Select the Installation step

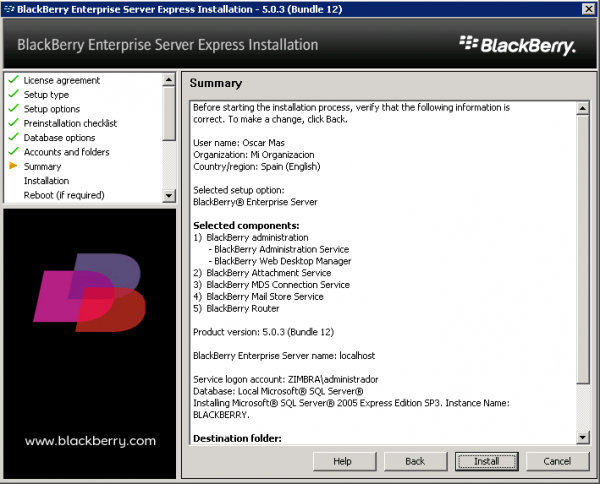pyautogui.click(x=46, y=181)
